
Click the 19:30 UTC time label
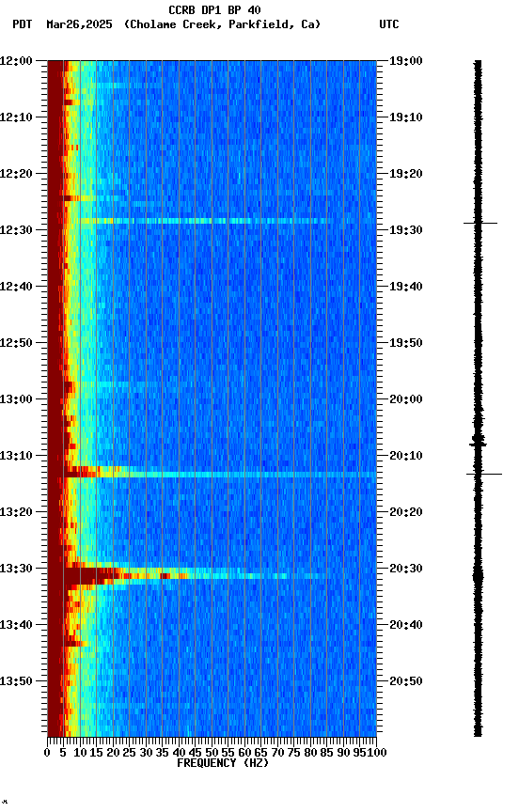click(406, 230)
